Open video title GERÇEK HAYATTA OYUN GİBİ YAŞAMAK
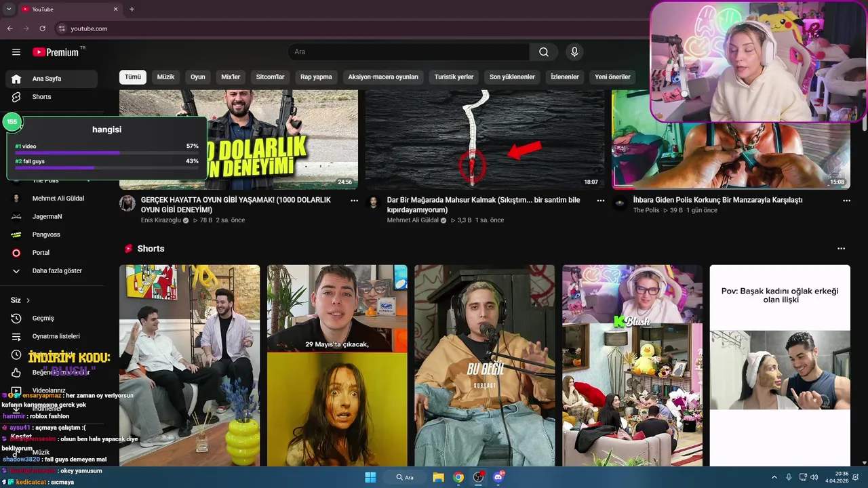The image size is (868, 488). pos(236,205)
